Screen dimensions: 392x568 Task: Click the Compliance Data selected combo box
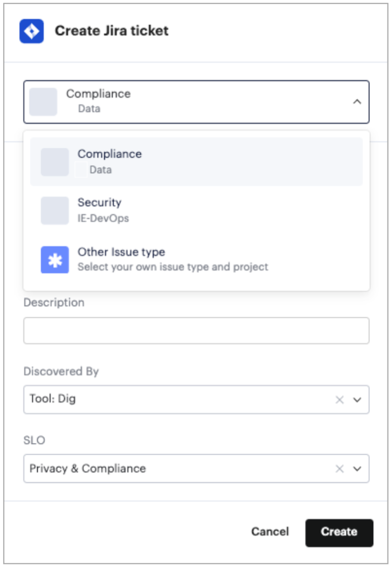point(196,102)
